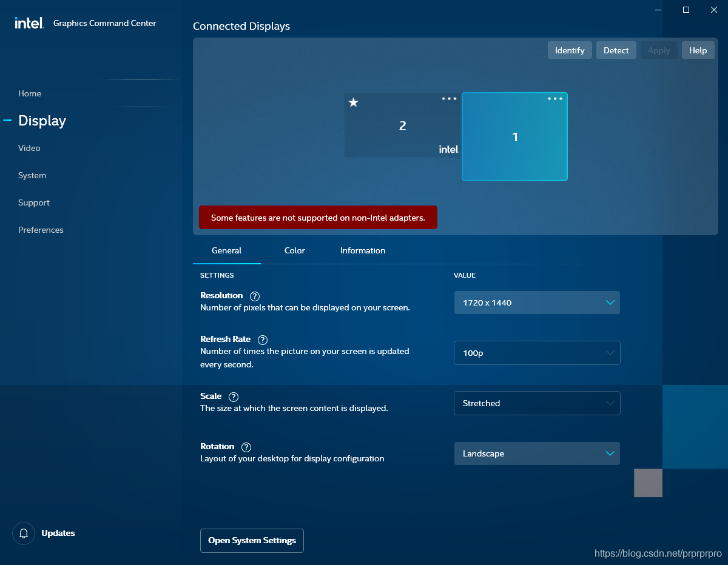728x565 pixels.
Task: Click the Updates label
Action: 58,533
